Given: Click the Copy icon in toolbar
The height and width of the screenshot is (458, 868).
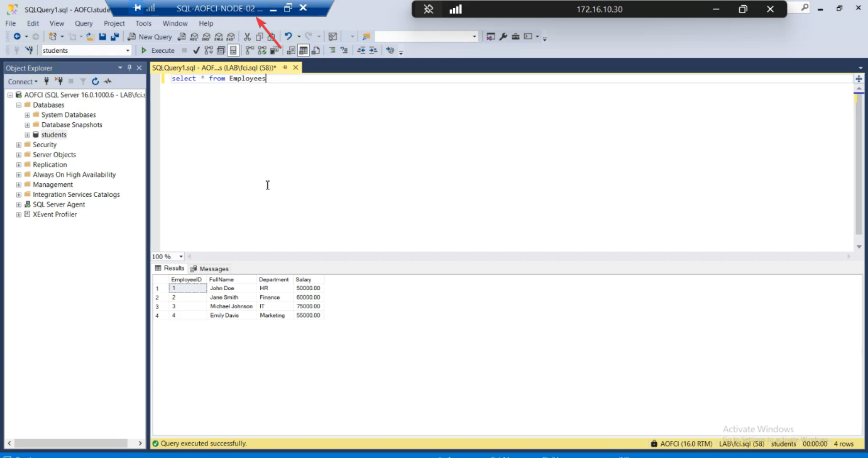Looking at the screenshot, I should click(x=260, y=36).
